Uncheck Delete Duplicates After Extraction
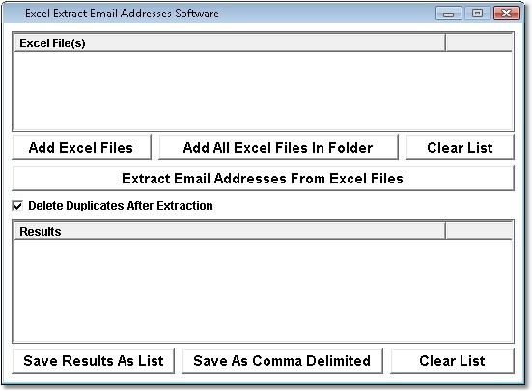This screenshot has width=532, height=392. click(x=17, y=206)
